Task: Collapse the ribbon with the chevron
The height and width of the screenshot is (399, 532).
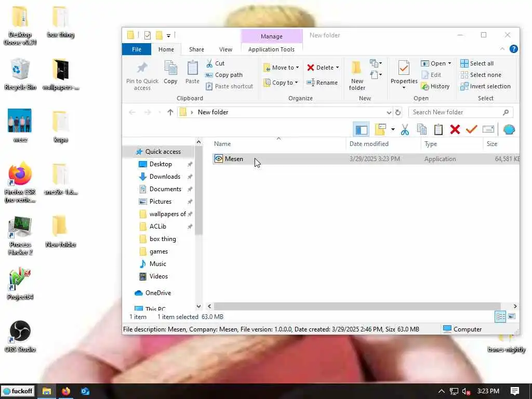Action: (x=502, y=49)
